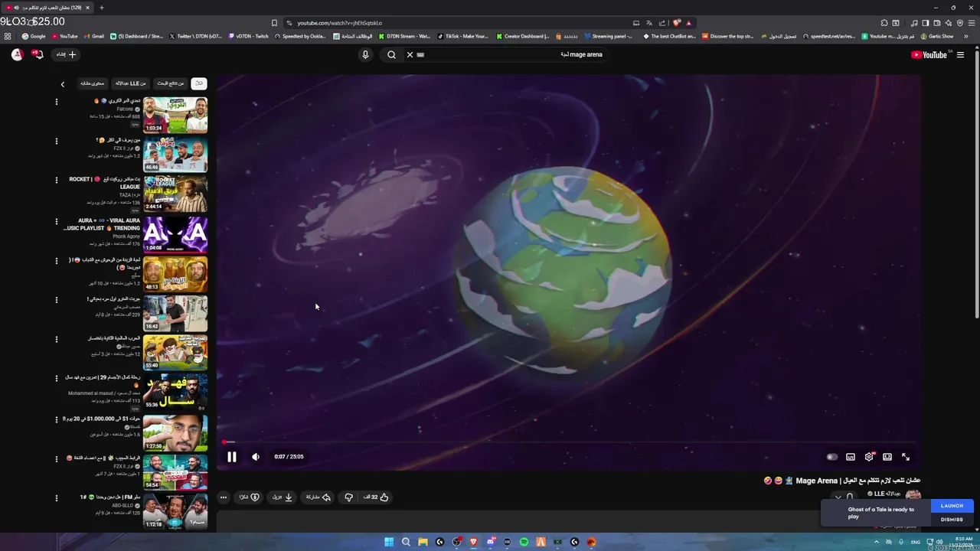
Task: Open options for ROCKET LEAGUE video
Action: 56,181
